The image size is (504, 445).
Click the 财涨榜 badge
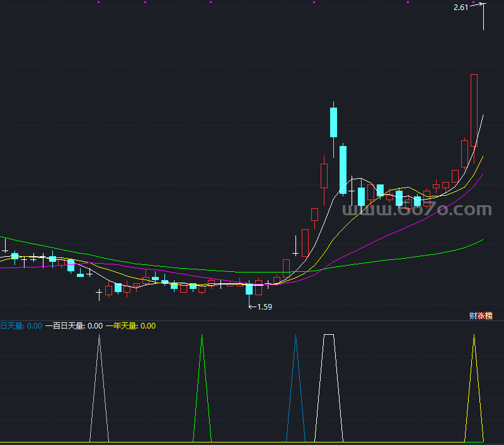(481, 315)
